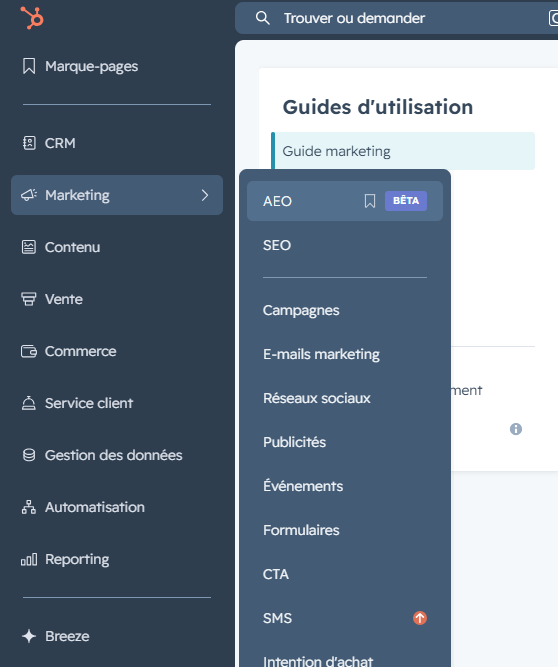Click the Marketing megaphone icon
The image size is (558, 667).
pyautogui.click(x=29, y=195)
